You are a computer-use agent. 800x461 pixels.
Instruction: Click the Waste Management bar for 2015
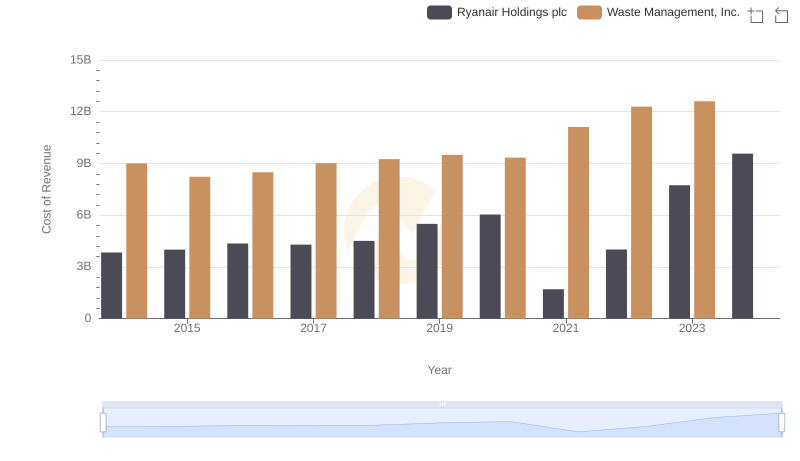(199, 248)
